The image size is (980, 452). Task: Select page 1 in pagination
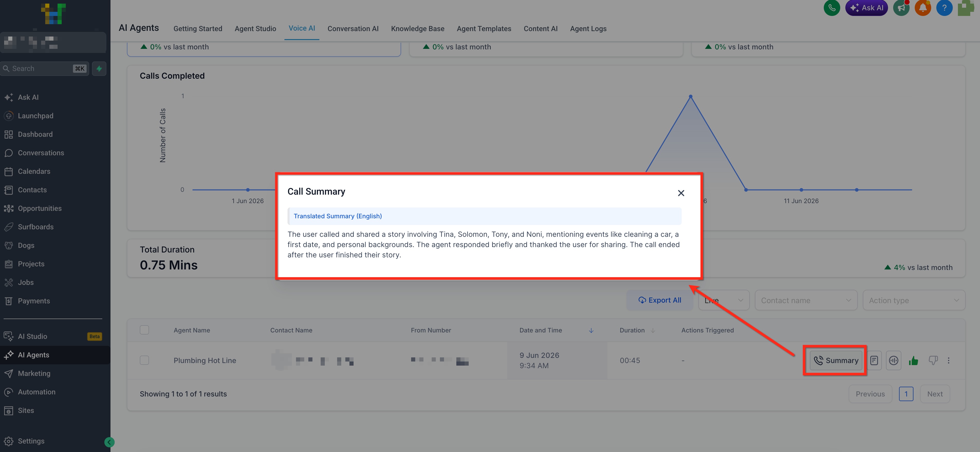(906, 394)
